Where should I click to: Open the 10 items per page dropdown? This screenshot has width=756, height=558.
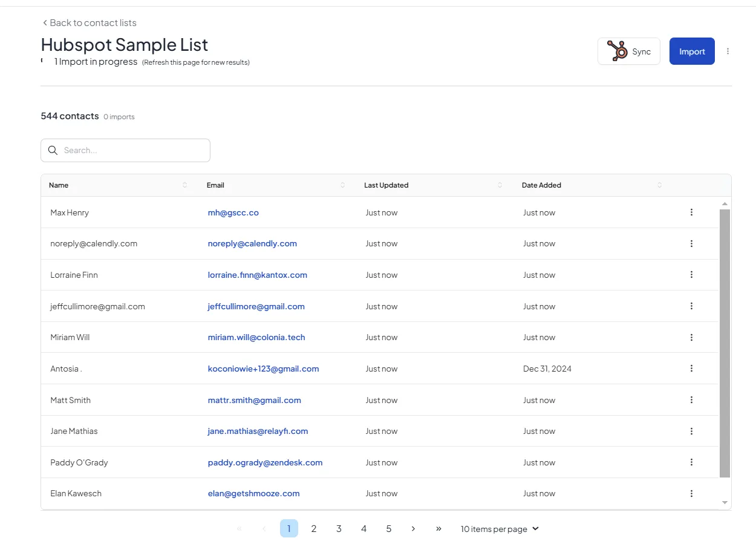tap(500, 529)
